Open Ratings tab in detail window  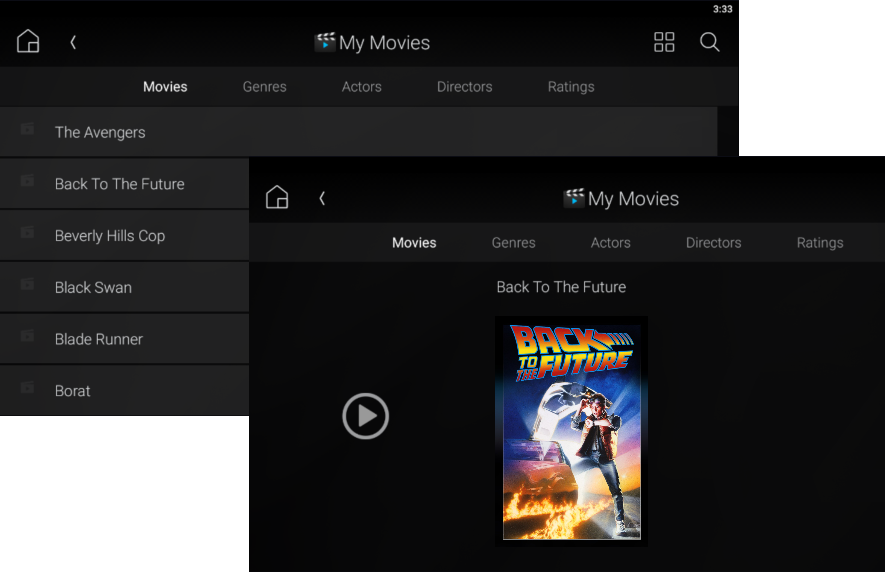coord(820,243)
